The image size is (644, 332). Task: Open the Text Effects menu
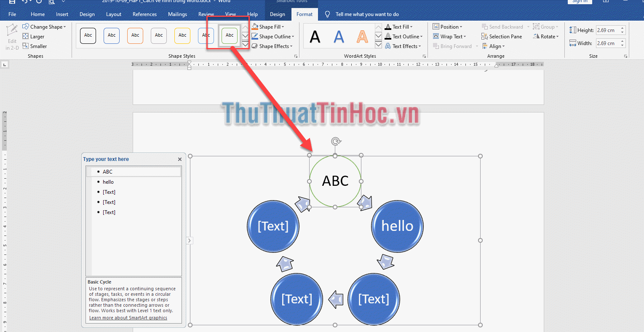coord(403,46)
